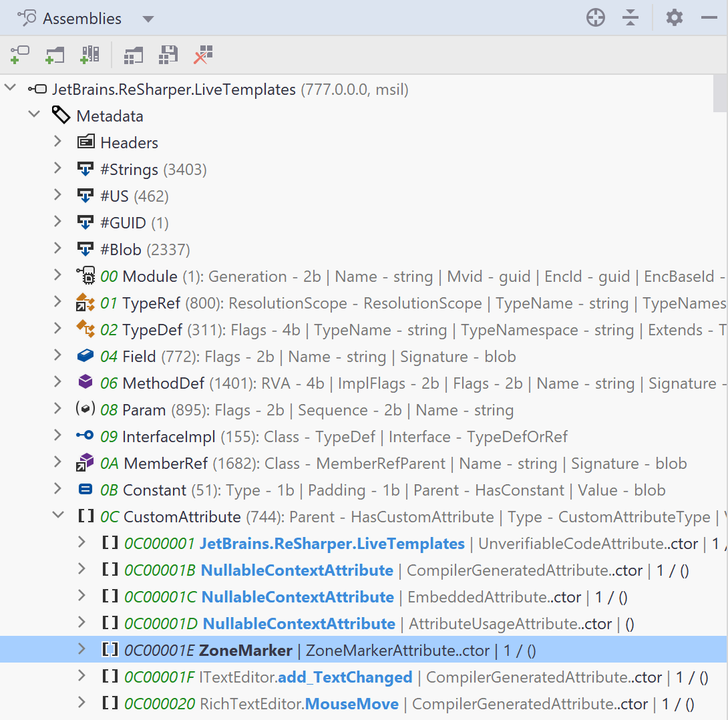Select the 0C00001D NullableContextAttribute AttributeUsageAttribute row

[x=364, y=623]
